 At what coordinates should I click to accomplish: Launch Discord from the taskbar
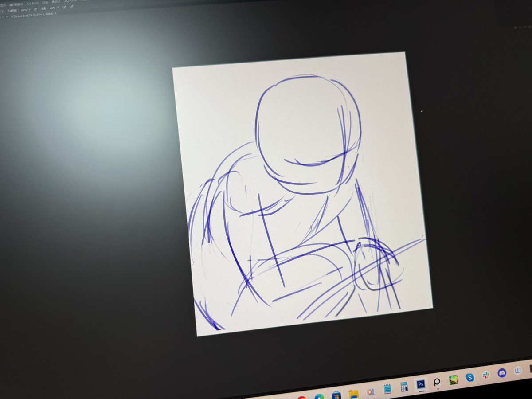(502, 373)
